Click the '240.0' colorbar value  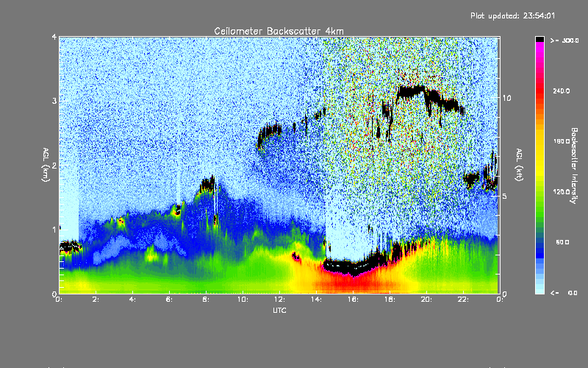(562, 91)
